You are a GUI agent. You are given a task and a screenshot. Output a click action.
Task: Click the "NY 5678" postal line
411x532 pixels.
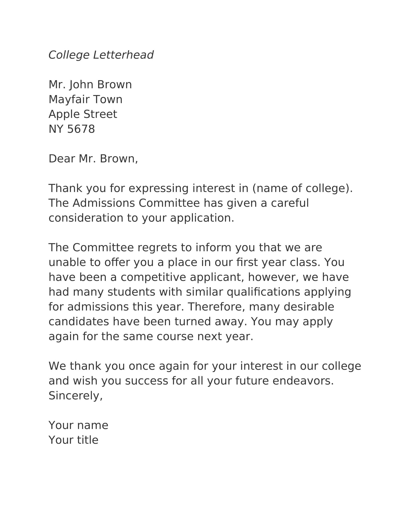click(x=72, y=129)
